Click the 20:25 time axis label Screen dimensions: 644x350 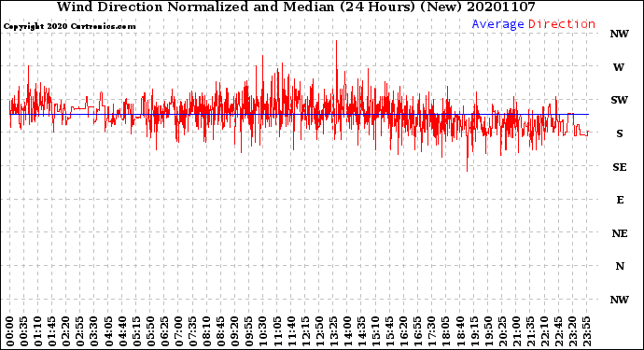502,331
